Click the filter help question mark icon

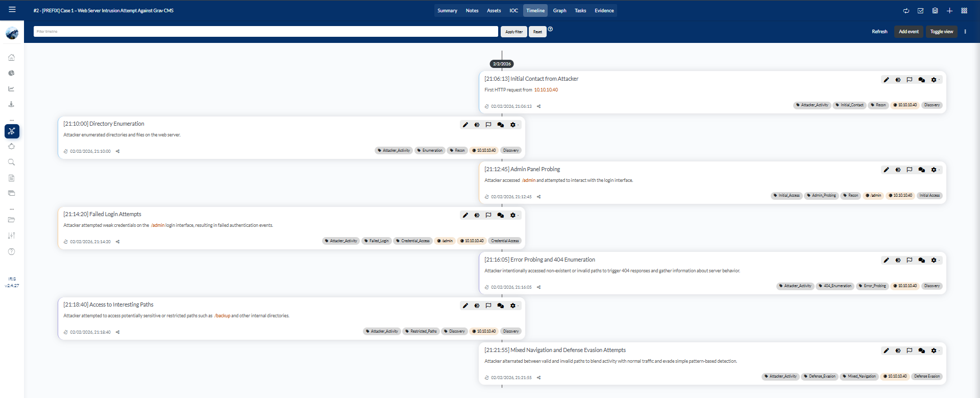550,29
